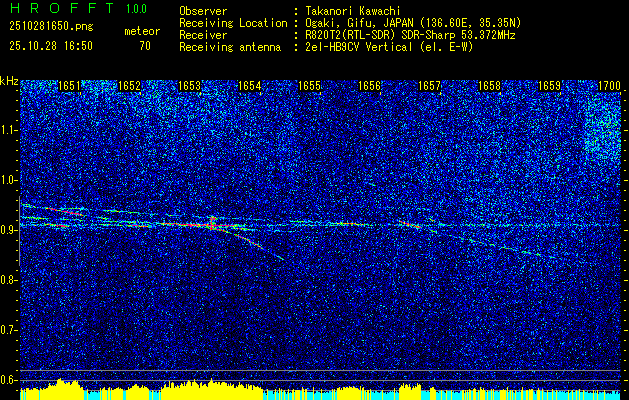
Task: Select the 1657 time tick label
Action: coord(429,87)
